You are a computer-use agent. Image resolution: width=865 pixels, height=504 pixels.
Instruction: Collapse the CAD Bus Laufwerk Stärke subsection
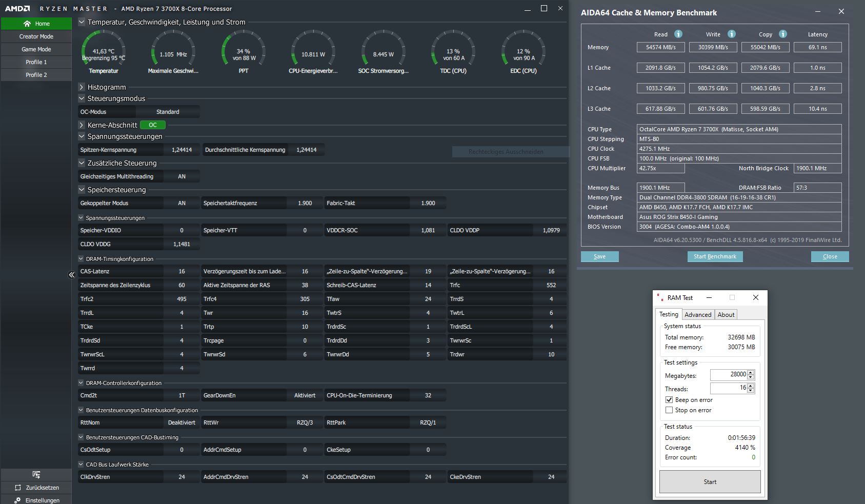tap(81, 465)
